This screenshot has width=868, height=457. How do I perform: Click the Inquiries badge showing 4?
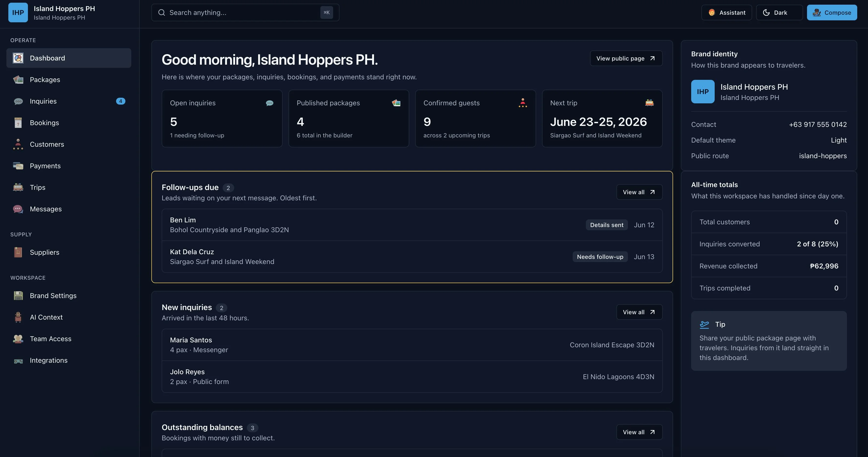[121, 101]
